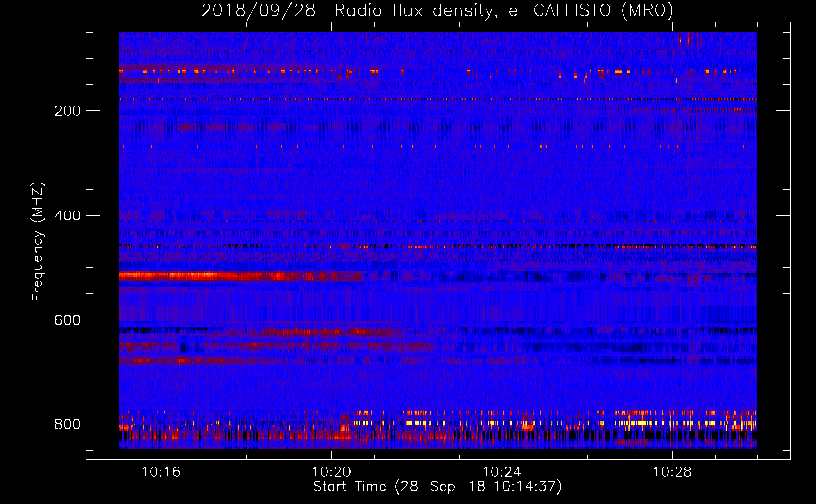816x504 pixels.
Task: Click the 10:28 time tick label
Action: click(x=672, y=472)
